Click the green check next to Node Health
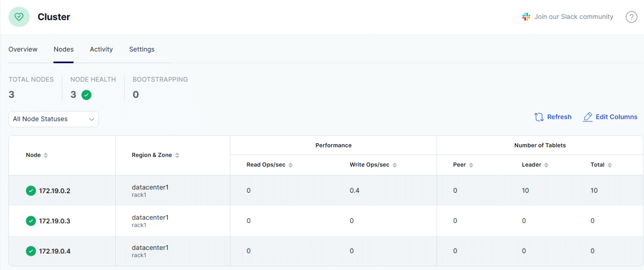This screenshot has width=644, height=270. (86, 94)
